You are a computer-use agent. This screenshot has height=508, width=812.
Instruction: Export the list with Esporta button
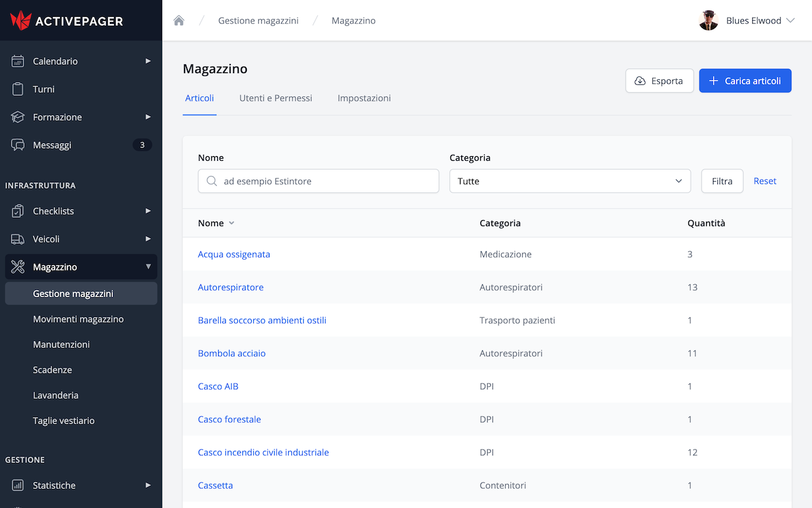pos(659,81)
